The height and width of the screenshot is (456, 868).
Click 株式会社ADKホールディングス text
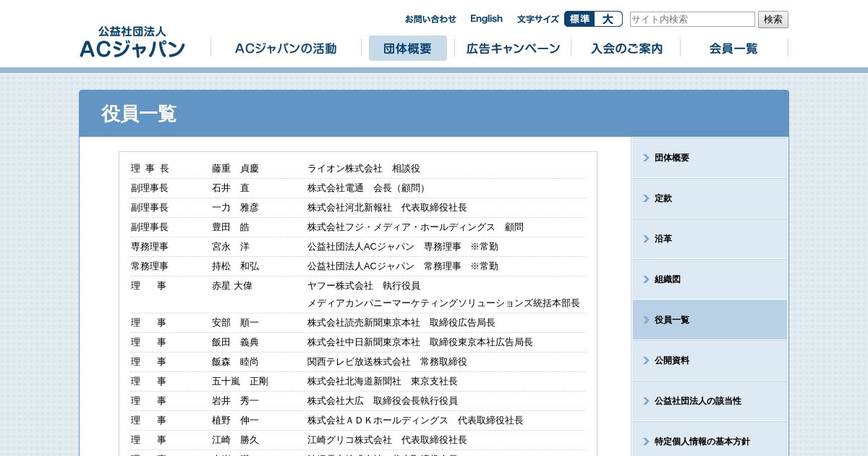click(x=378, y=421)
